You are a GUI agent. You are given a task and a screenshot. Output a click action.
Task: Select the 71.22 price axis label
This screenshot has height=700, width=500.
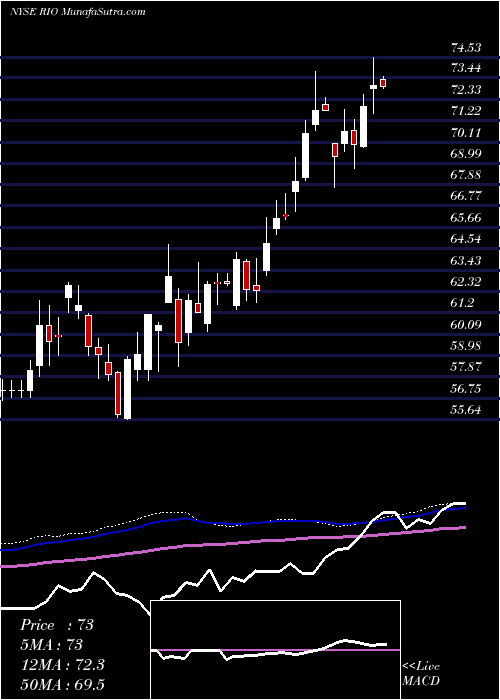coord(467,111)
